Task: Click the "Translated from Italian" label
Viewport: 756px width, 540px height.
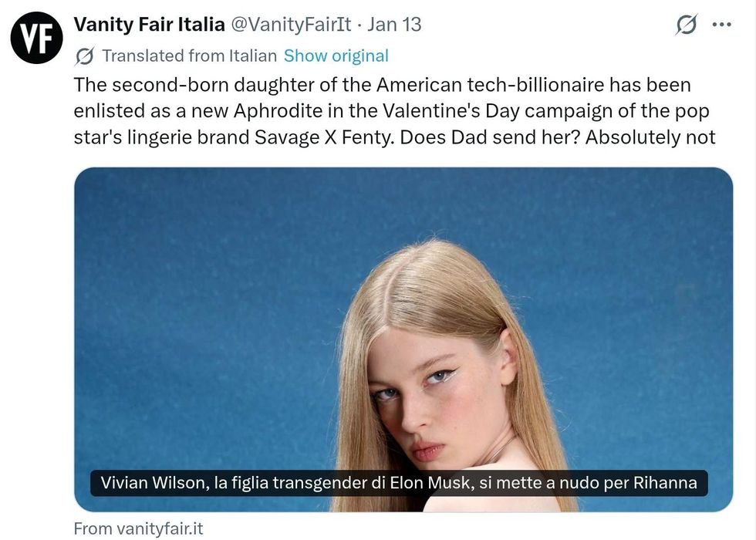Action: (x=189, y=56)
